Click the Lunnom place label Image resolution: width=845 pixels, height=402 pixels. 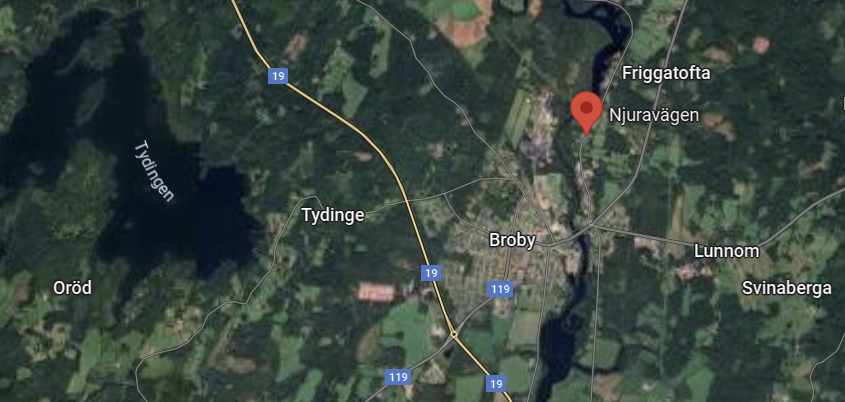726,251
